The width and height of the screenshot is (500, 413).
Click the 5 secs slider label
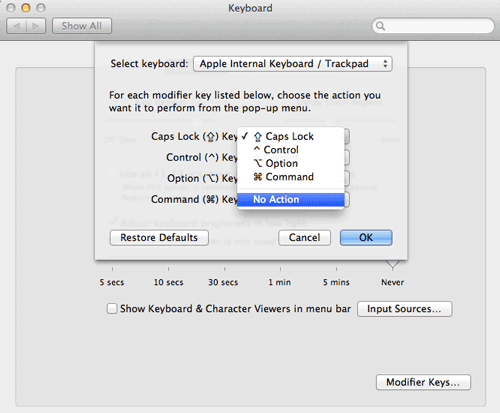tap(112, 282)
